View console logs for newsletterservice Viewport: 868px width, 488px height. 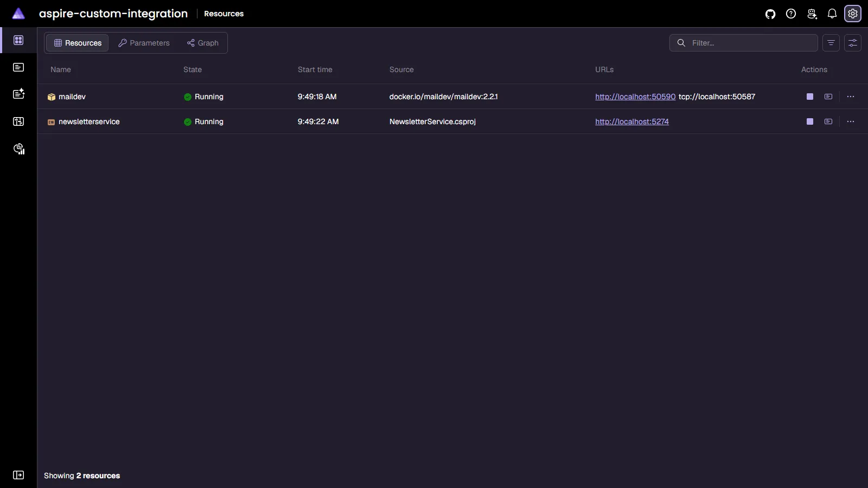828,121
